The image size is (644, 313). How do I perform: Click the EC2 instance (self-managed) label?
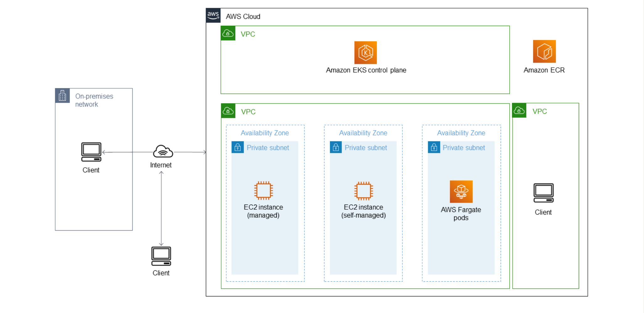[364, 211]
